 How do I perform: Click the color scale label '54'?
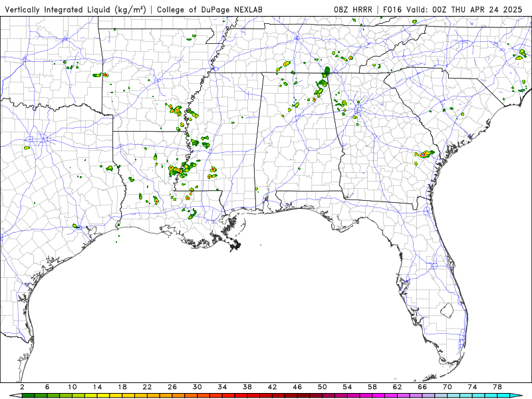coord(347,387)
